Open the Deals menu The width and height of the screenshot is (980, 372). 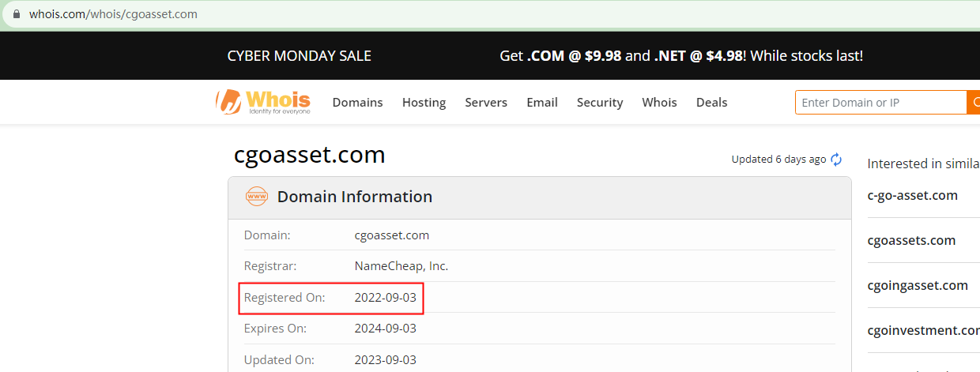pyautogui.click(x=711, y=103)
